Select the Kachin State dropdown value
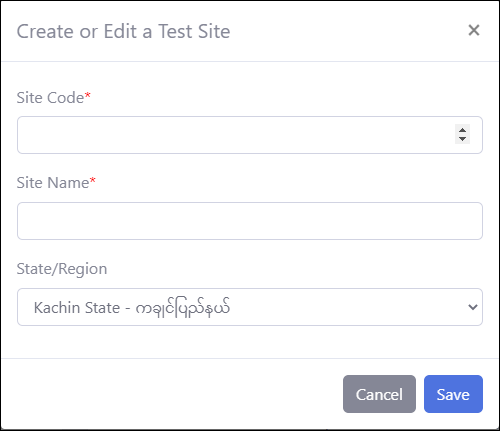The height and width of the screenshot is (431, 500). 132,307
